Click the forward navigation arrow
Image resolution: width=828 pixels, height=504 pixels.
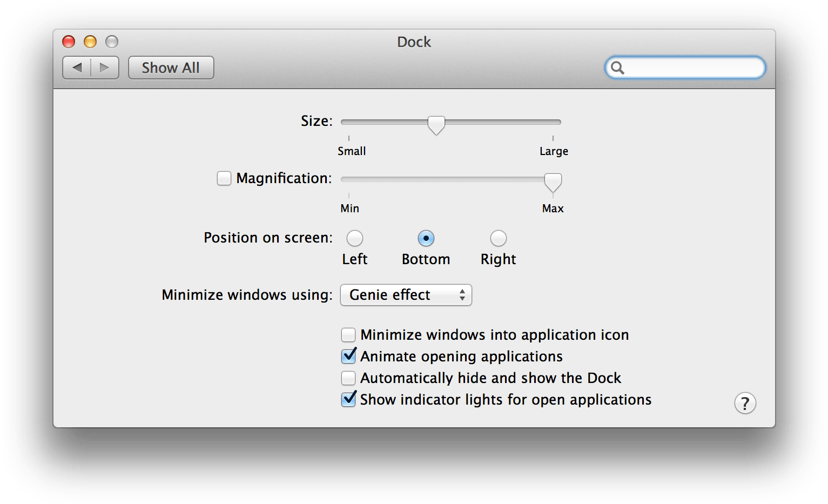pyautogui.click(x=104, y=68)
